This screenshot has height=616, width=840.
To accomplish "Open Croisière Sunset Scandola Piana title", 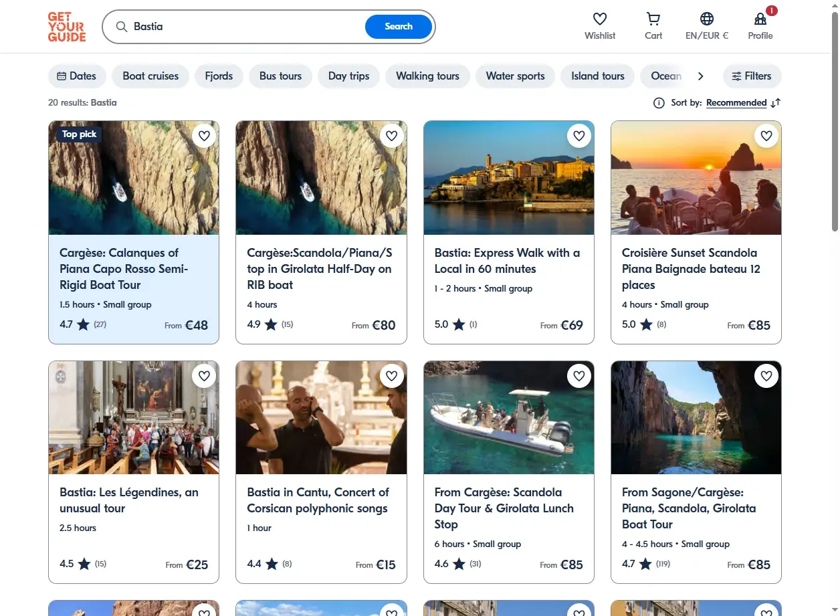I will pyautogui.click(x=691, y=269).
